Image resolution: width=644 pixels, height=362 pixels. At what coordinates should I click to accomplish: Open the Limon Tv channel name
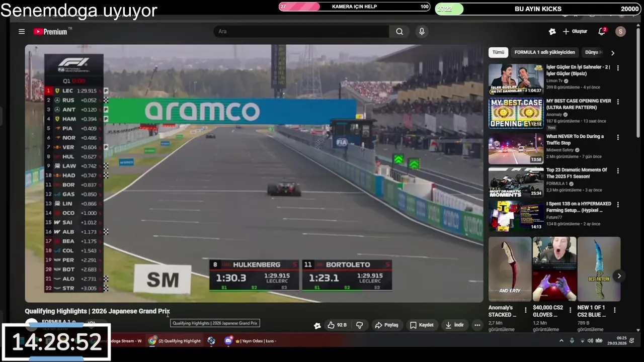point(555,81)
